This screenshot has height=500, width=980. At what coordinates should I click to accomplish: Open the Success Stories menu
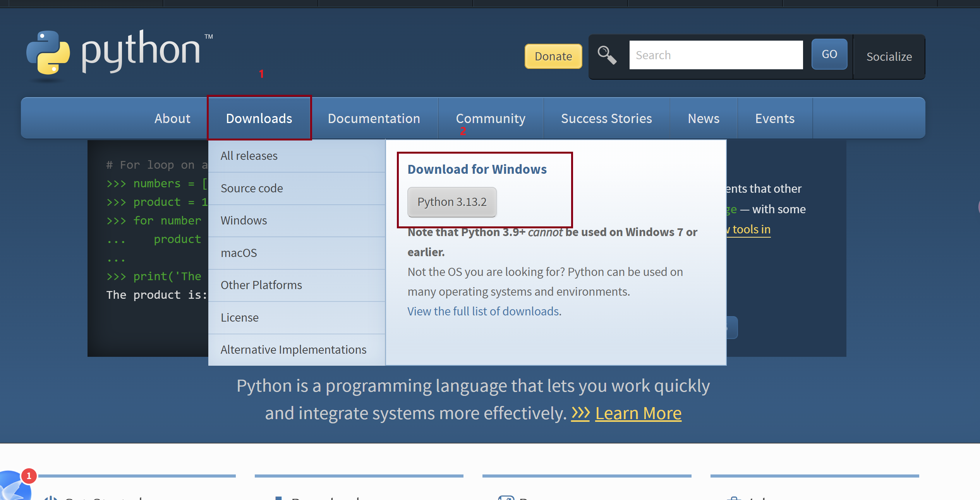(606, 118)
